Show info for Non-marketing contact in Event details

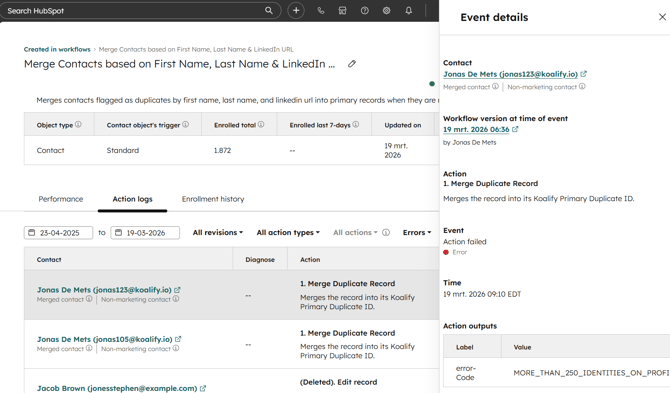point(582,86)
